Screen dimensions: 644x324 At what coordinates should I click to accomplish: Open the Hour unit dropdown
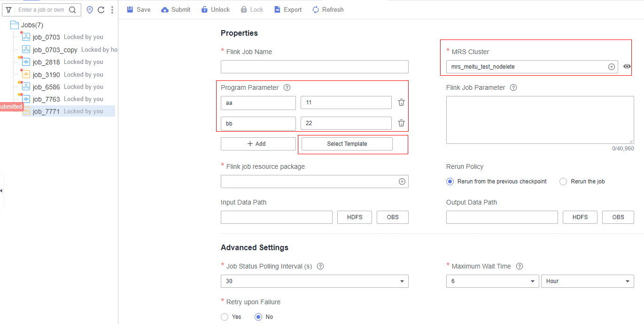[x=588, y=281]
